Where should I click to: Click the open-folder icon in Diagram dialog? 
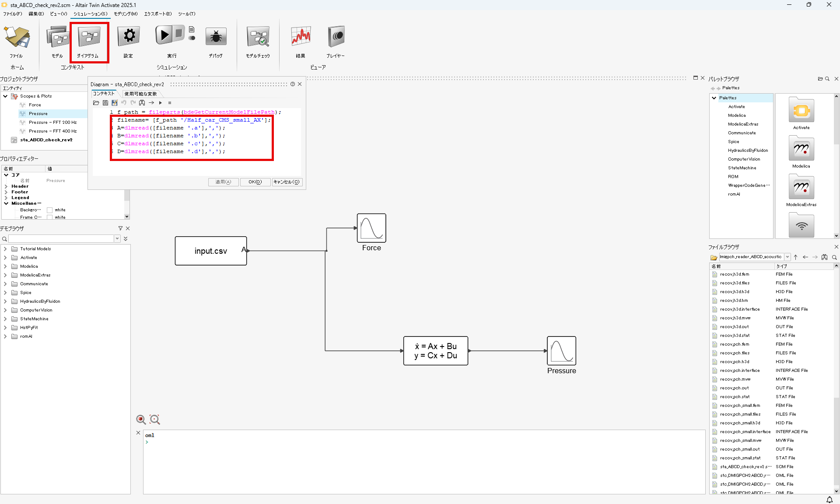[x=96, y=103]
